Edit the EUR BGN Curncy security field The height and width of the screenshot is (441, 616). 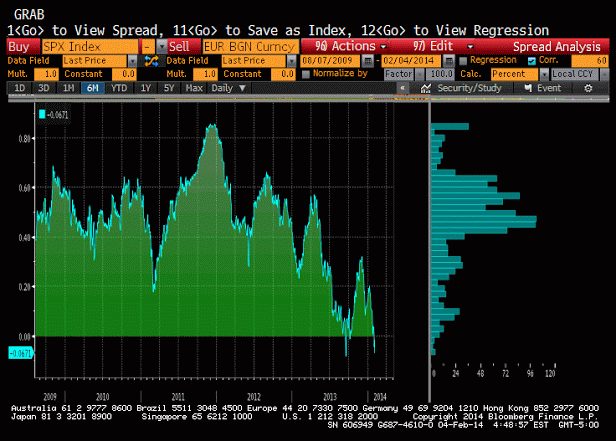250,47
